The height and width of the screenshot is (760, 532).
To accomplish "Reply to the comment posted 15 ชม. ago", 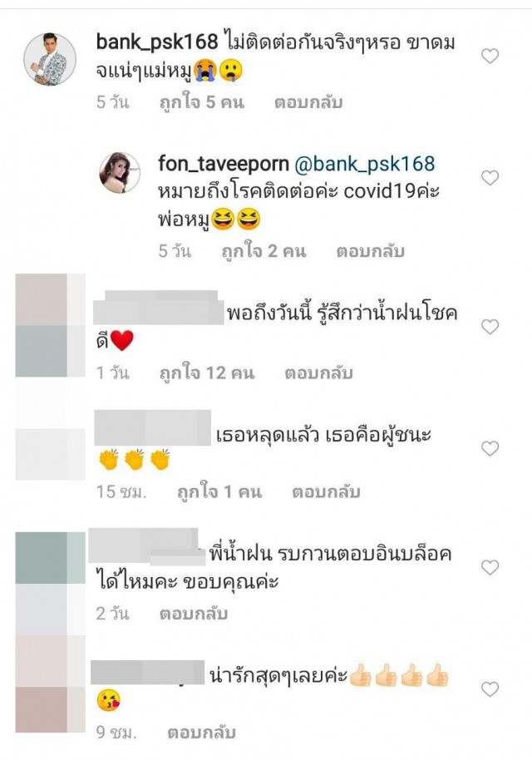I will 326,491.
